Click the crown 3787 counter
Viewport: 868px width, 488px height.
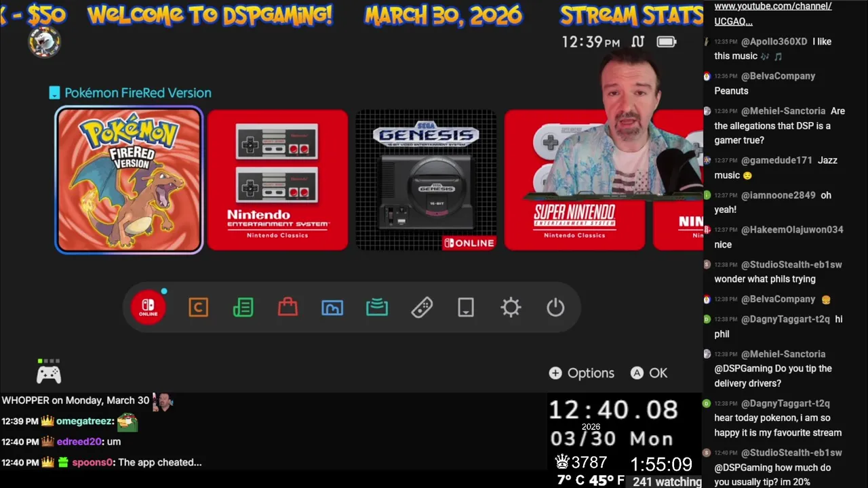pyautogui.click(x=581, y=463)
